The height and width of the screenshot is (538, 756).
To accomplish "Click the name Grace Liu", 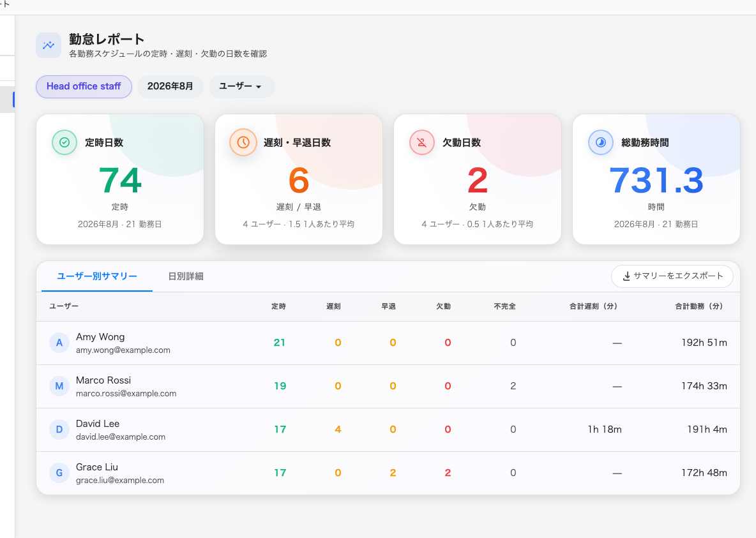I will pyautogui.click(x=97, y=467).
